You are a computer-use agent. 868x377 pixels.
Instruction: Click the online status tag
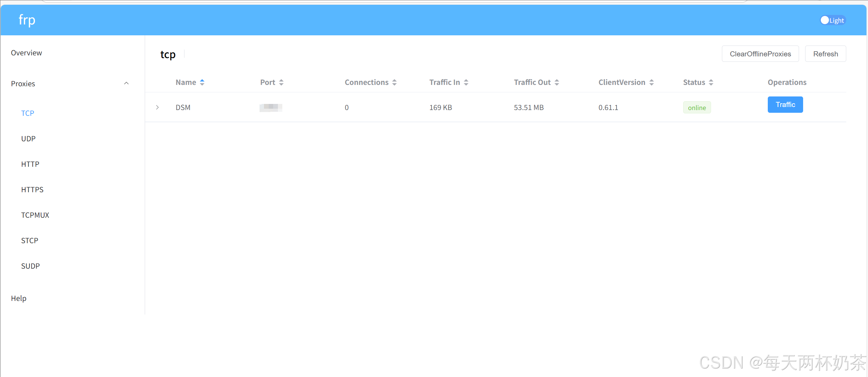pyautogui.click(x=697, y=108)
